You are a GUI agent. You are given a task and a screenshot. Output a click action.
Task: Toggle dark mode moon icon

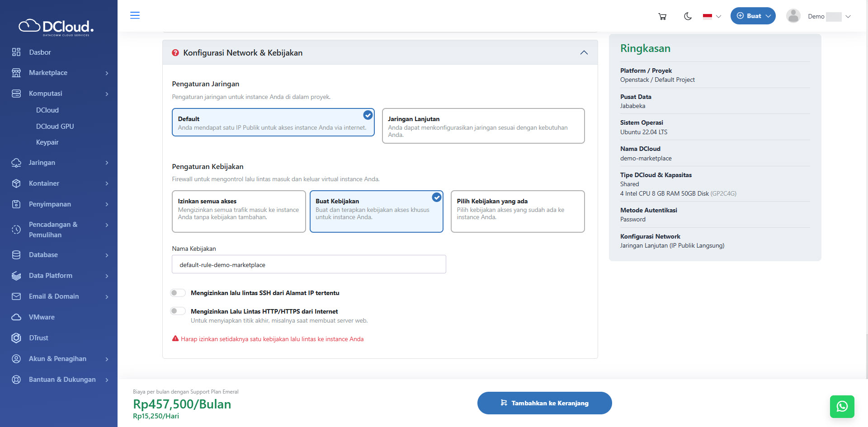(688, 16)
